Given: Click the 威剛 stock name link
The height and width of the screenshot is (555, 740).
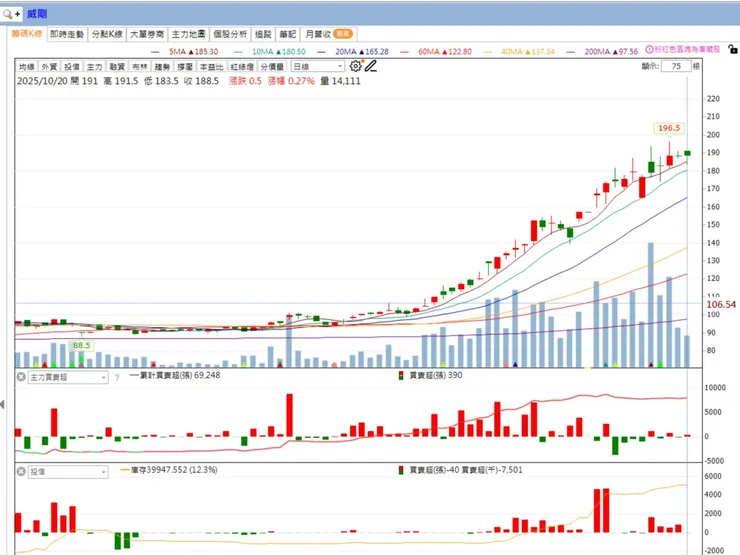Looking at the screenshot, I should coord(37,14).
